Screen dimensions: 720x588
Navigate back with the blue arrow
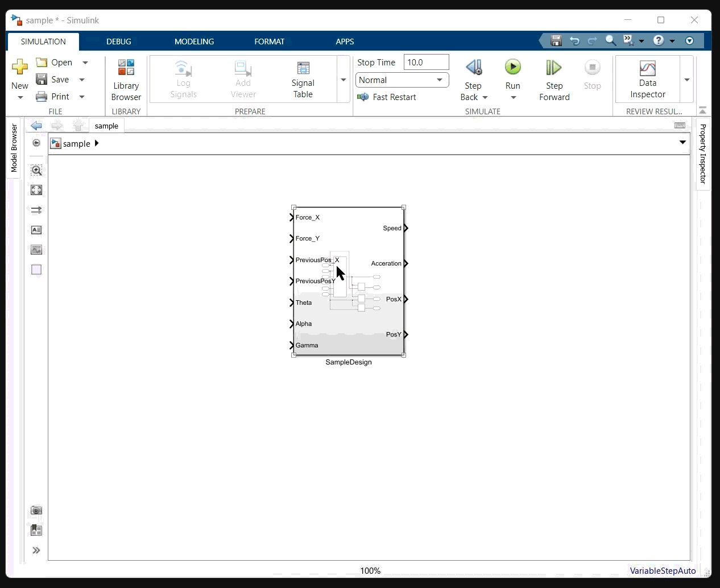(36, 126)
